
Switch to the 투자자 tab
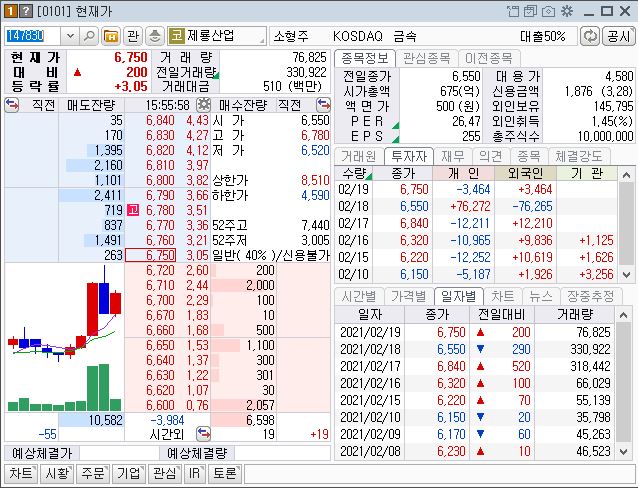pyautogui.click(x=409, y=156)
